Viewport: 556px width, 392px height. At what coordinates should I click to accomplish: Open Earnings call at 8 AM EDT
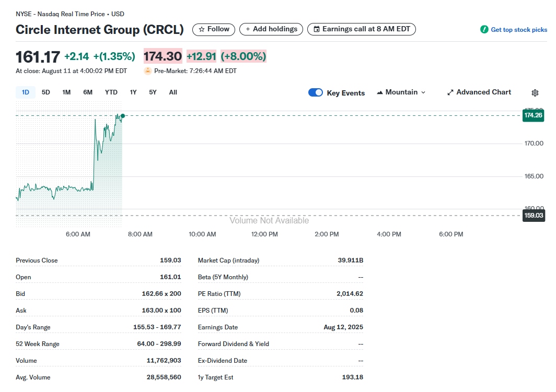click(x=362, y=29)
